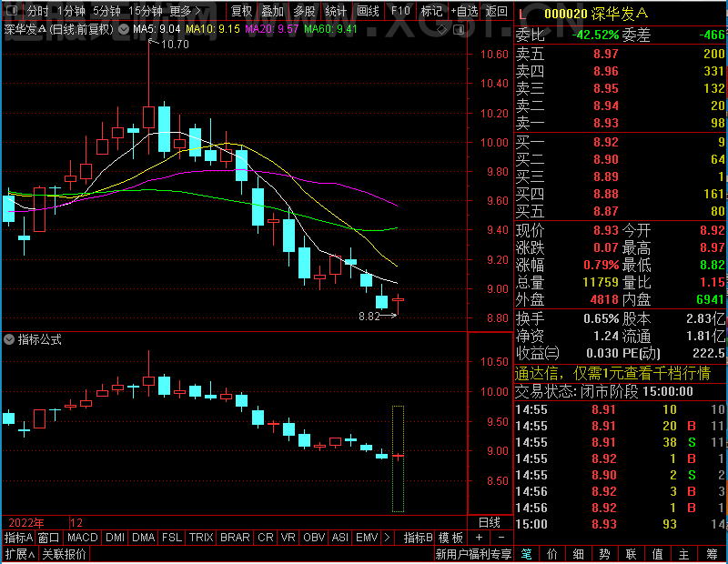
Task: Click the 日线 period label
Action: coord(490,523)
